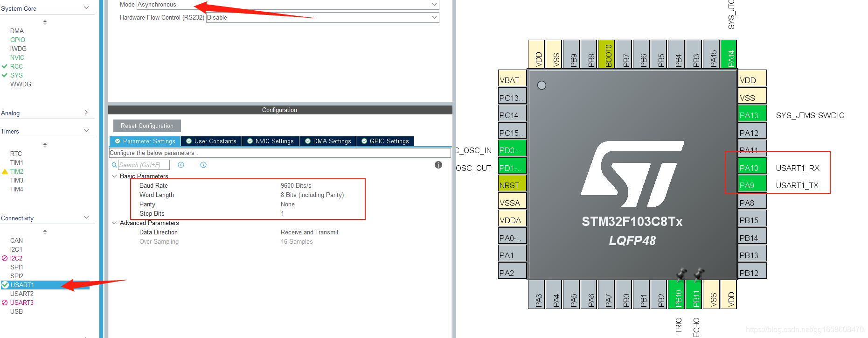Select the PA14 pin
Viewport: 868px width, 338px height.
click(729, 54)
